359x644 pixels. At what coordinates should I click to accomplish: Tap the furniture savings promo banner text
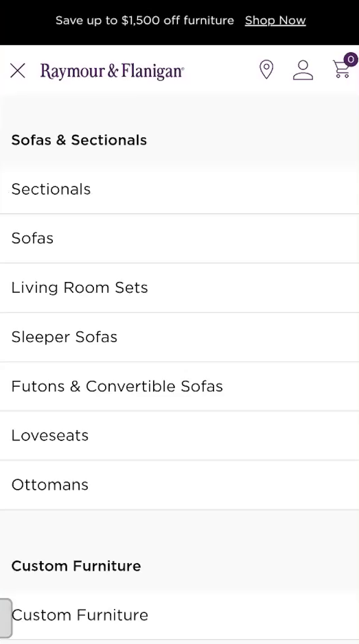click(145, 21)
